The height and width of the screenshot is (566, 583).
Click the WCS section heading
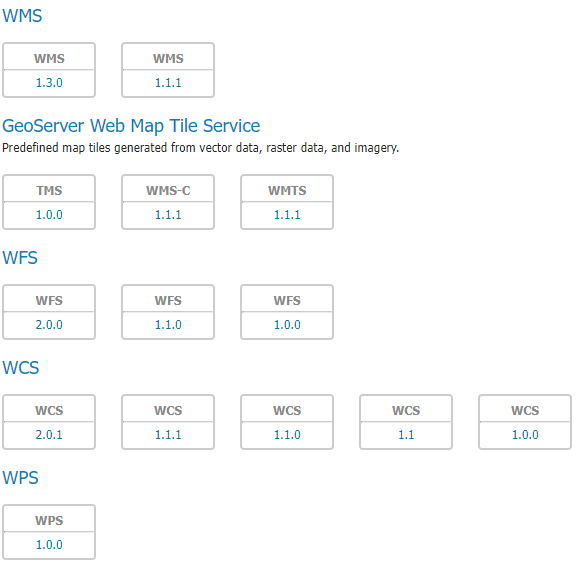[x=20, y=368]
